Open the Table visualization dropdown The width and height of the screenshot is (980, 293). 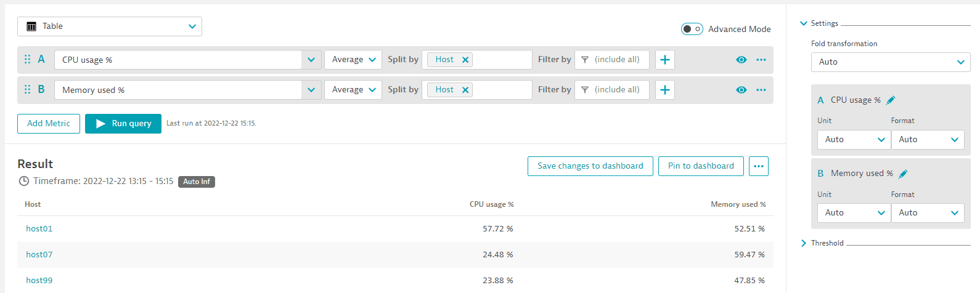pyautogui.click(x=110, y=26)
